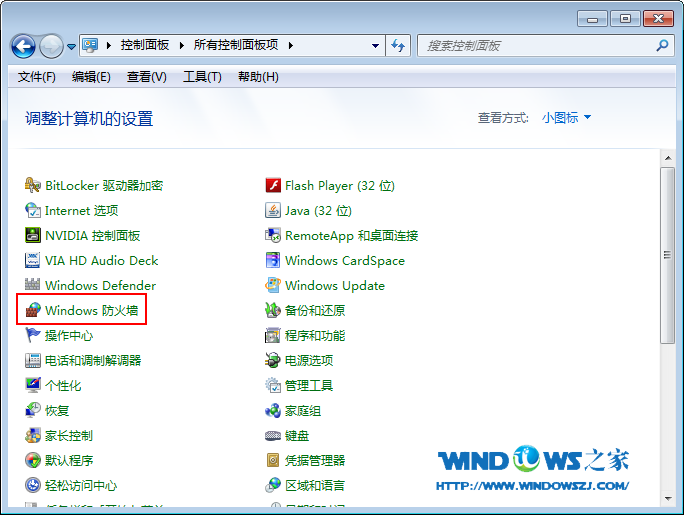Viewport: 684px width, 515px height.
Task: Open the 文件(F) menu
Action: [x=37, y=77]
